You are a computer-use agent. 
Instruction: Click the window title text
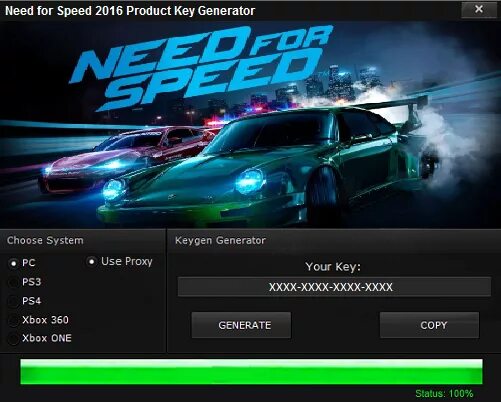(x=130, y=11)
